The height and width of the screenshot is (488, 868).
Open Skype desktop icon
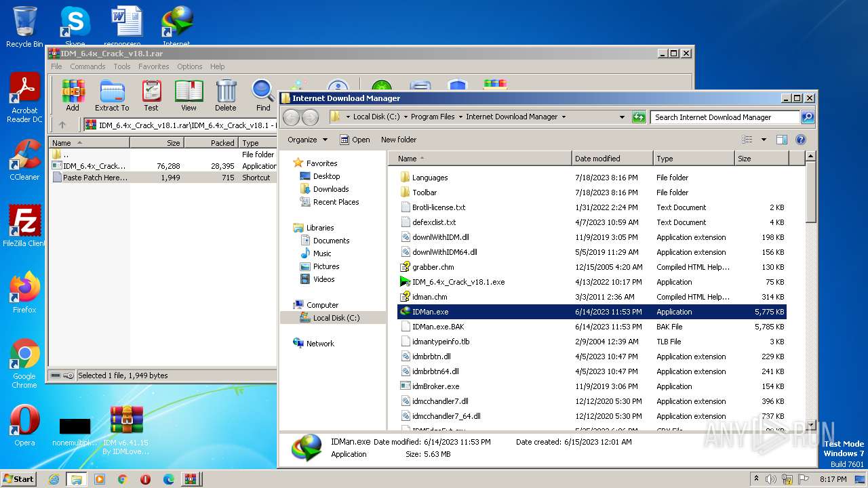(75, 26)
